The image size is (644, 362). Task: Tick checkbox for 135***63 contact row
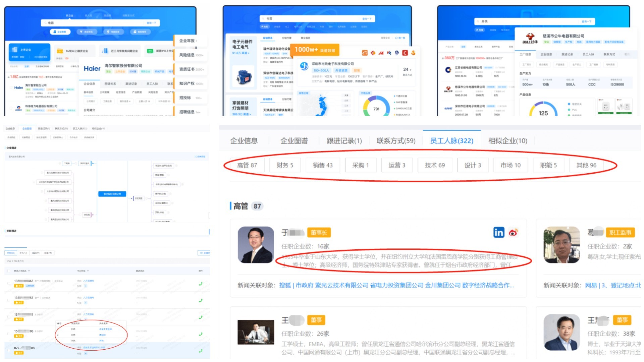[8, 284]
